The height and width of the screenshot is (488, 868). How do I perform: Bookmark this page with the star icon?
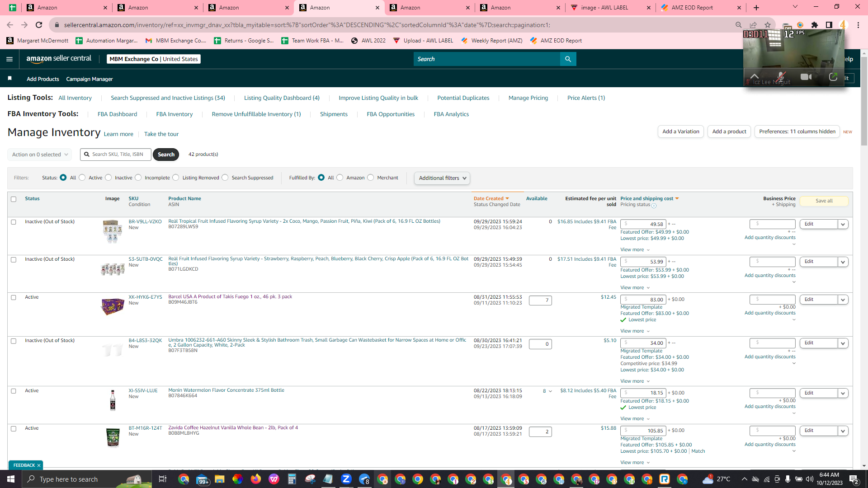click(768, 25)
